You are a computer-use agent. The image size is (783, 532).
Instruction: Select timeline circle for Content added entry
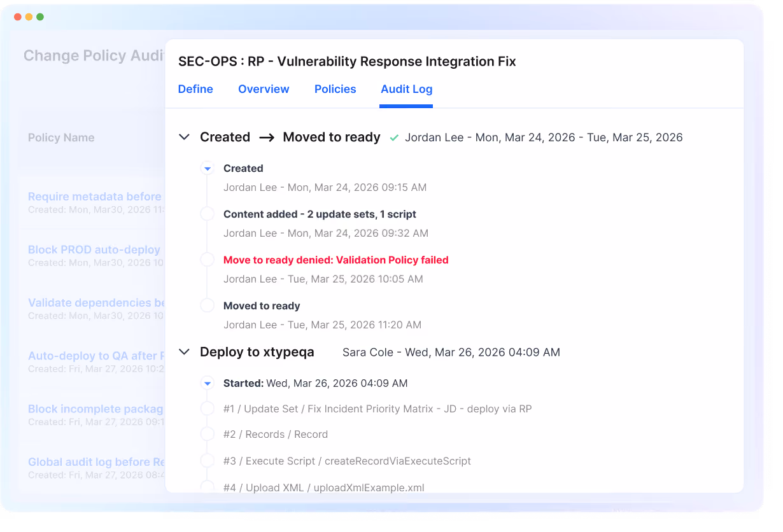click(208, 214)
